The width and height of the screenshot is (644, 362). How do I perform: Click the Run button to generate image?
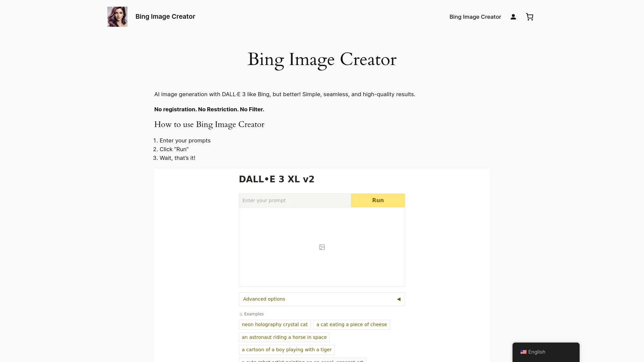tap(378, 200)
